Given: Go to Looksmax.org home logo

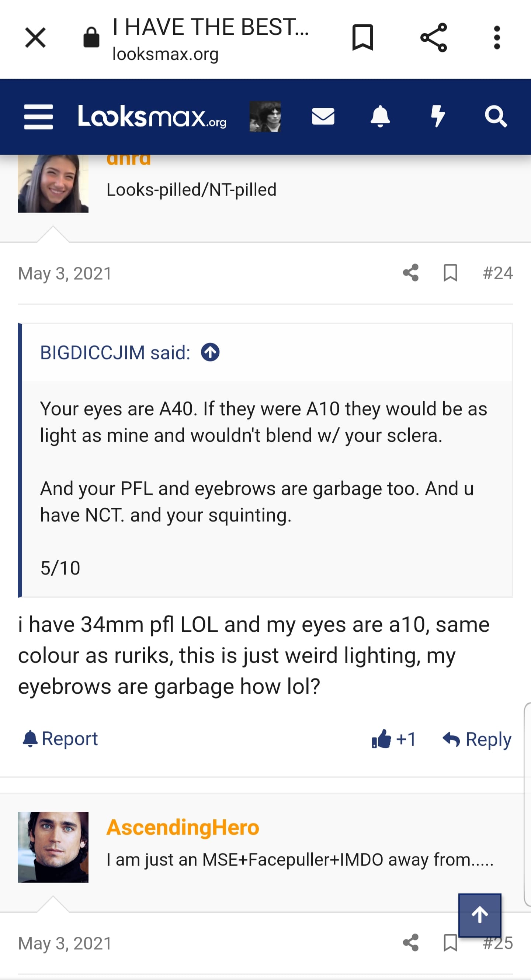Looking at the screenshot, I should click(x=152, y=117).
